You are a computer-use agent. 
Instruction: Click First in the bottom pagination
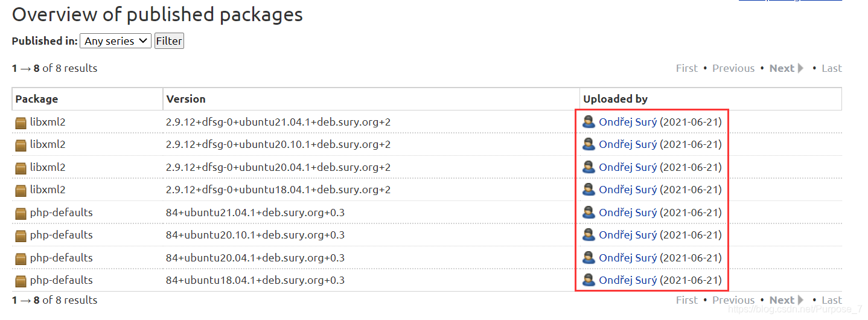687,300
